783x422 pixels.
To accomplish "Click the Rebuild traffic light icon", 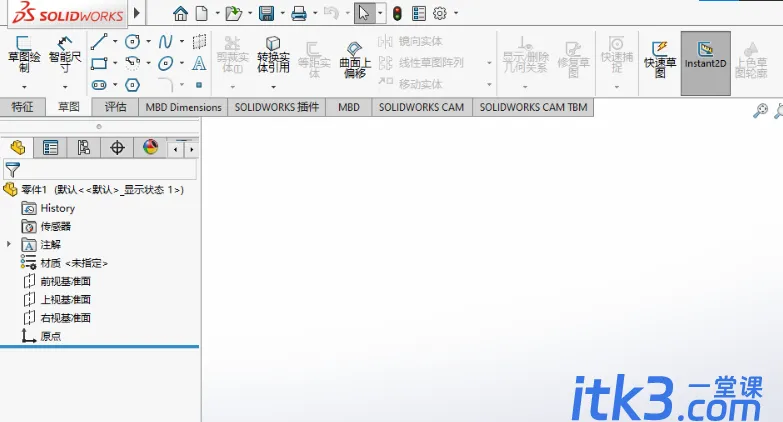I will 397,13.
